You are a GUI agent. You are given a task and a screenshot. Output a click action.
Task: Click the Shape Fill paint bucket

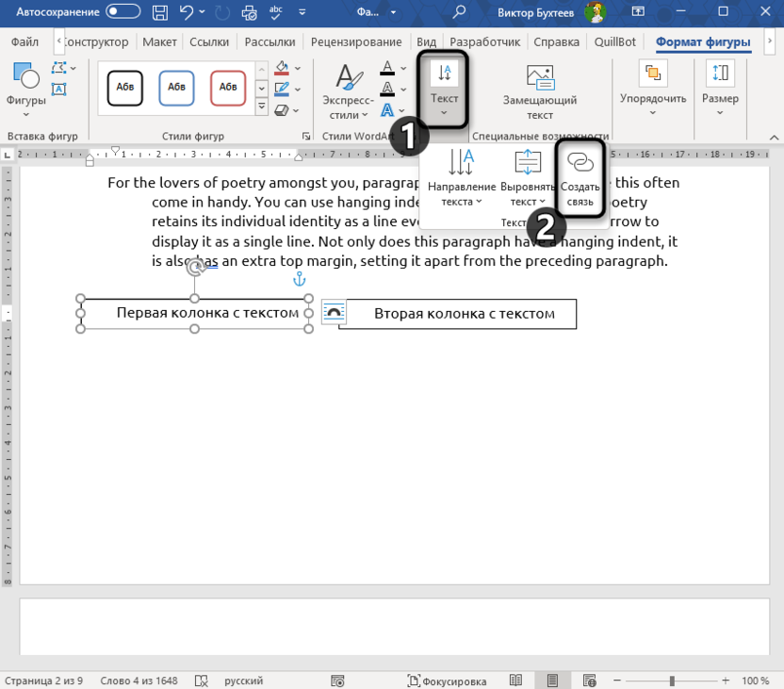(x=281, y=69)
